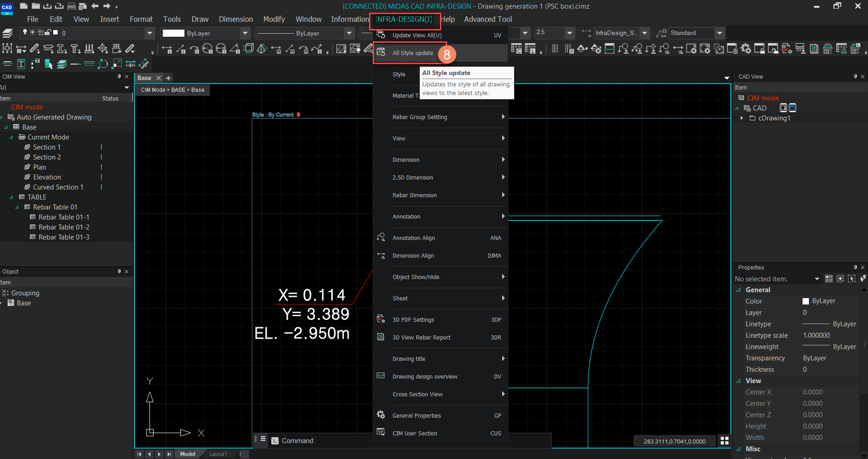Screen dimensions: 868x459
Task: Select Rebar Table 01-2 tree item
Action: (64, 227)
